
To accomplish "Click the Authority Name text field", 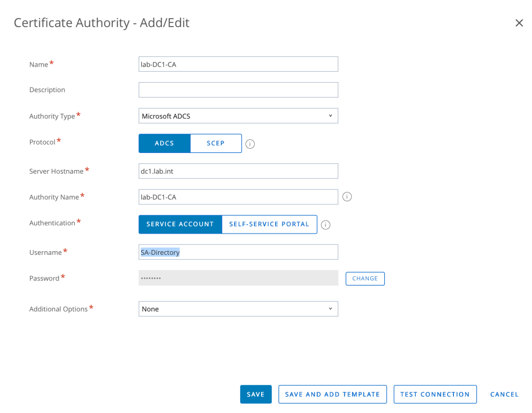I will [238, 197].
